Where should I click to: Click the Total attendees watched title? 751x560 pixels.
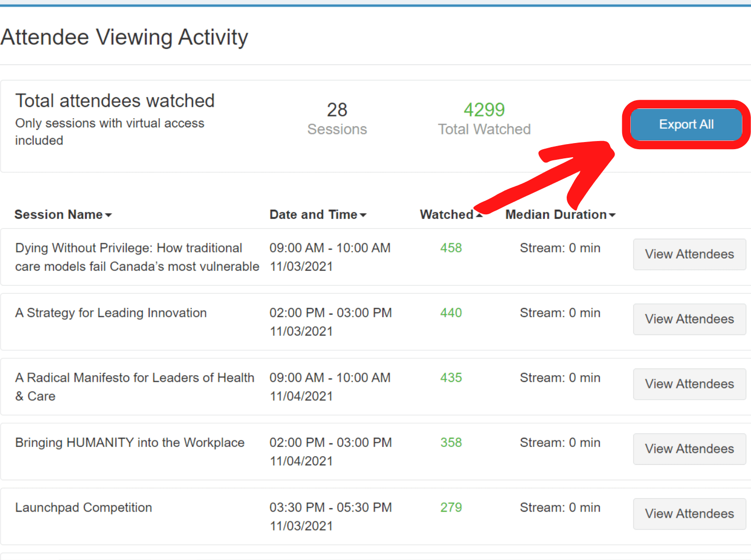pos(115,101)
